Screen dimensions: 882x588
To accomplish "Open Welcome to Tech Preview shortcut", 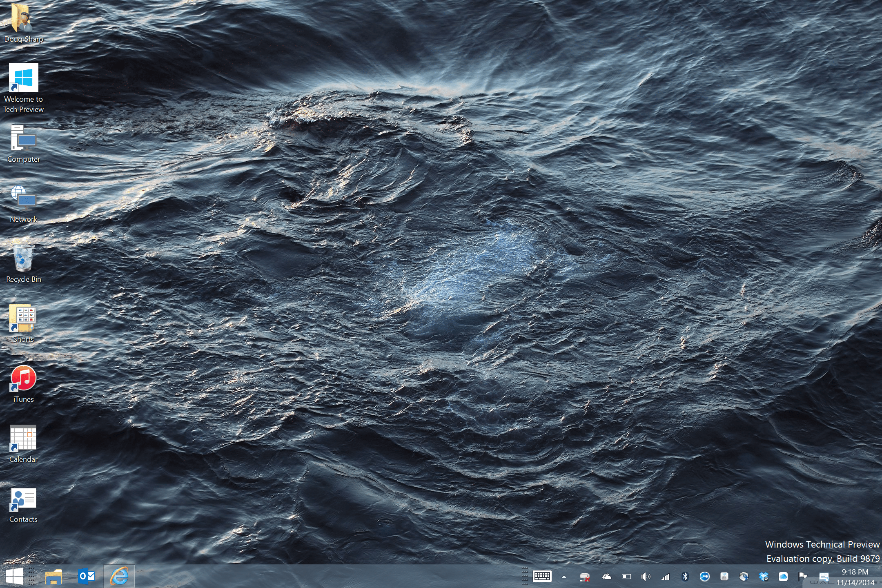I will [23, 88].
